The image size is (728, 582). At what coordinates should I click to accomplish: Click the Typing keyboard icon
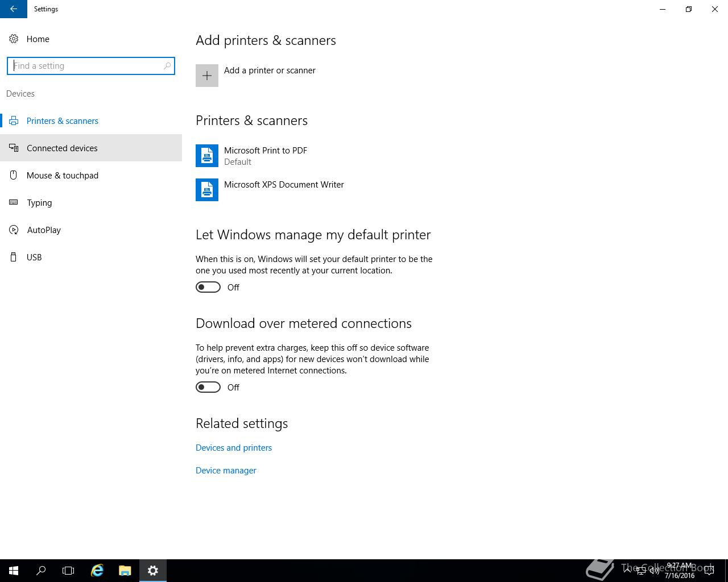[x=14, y=203]
